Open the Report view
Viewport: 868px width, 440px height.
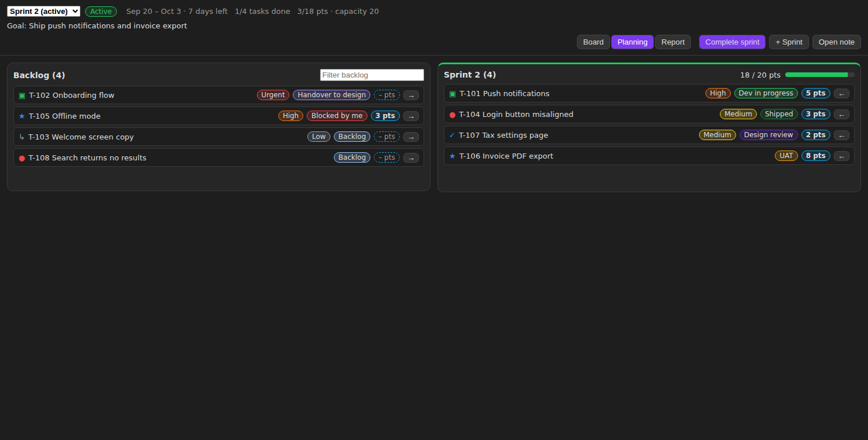pyautogui.click(x=673, y=42)
